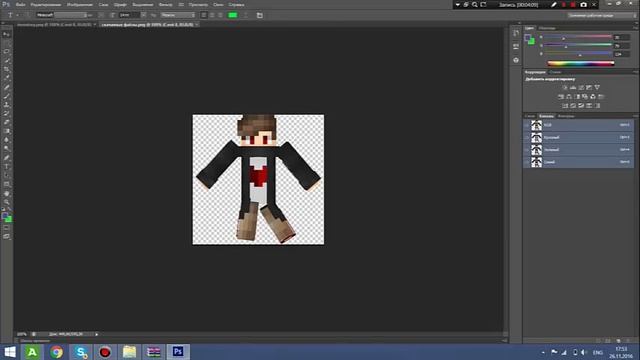The width and height of the screenshot is (640, 360).
Task: Open the Файл menu
Action: point(20,4)
